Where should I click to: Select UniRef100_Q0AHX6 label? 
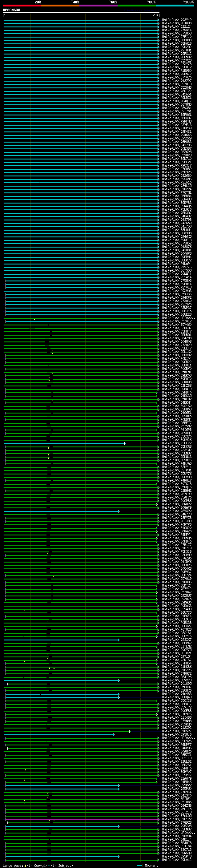pyautogui.click(x=177, y=752)
